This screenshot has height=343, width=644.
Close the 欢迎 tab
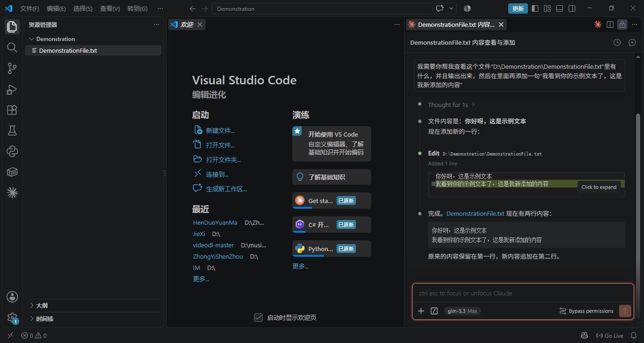point(200,24)
